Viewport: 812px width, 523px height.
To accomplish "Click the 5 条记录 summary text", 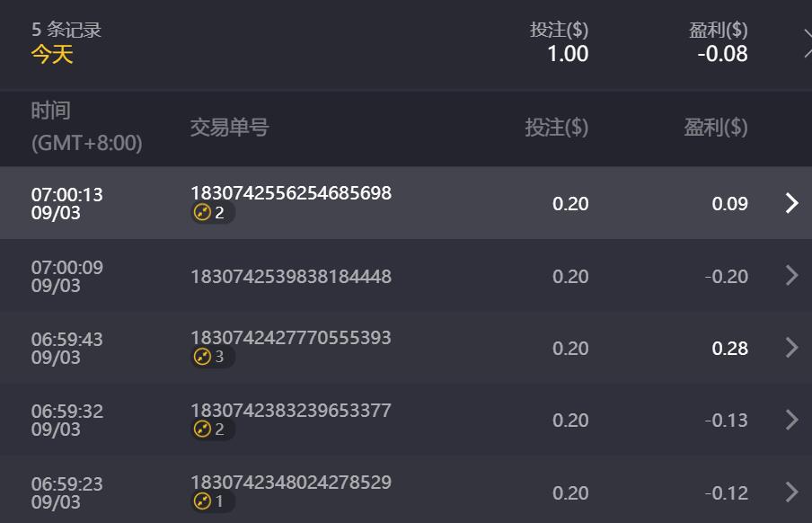I will tap(66, 30).
